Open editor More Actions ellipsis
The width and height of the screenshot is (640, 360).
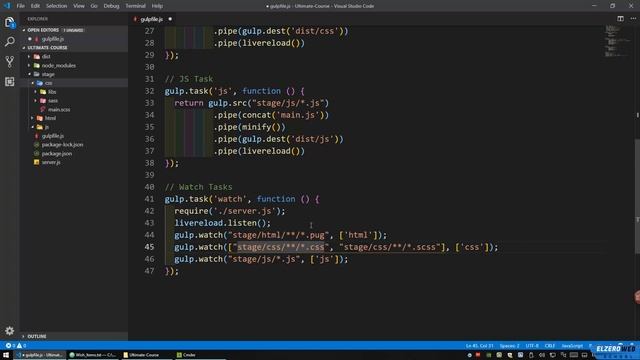[x=633, y=19]
